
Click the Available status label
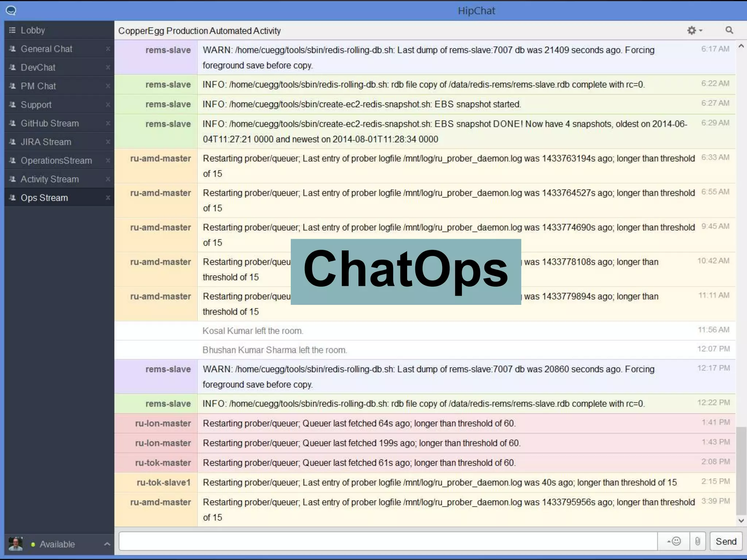(x=57, y=544)
